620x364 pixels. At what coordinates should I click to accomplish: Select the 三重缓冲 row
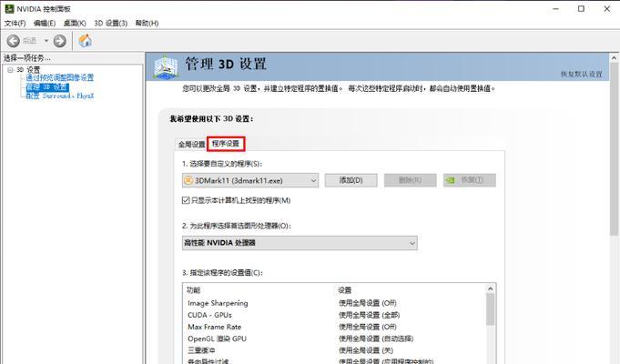point(201,350)
